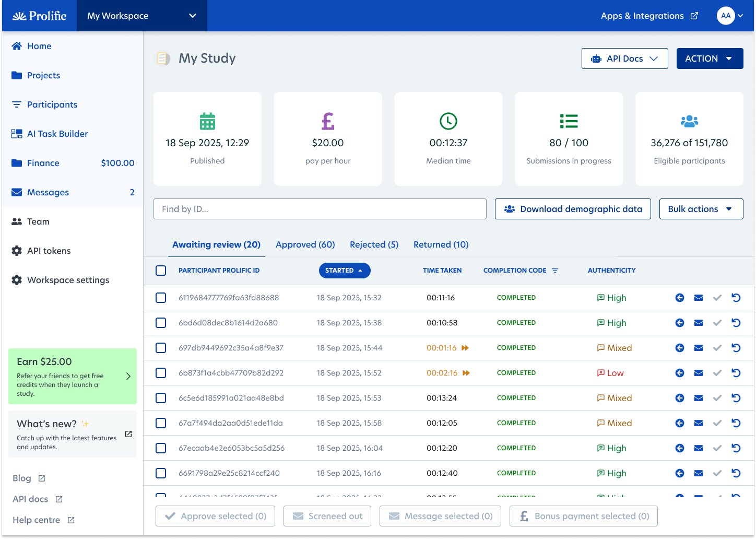Image resolution: width=756 pixels, height=539 pixels.
Task: Click the circular undo icon in the Low authenticity row
Action: coord(736,373)
